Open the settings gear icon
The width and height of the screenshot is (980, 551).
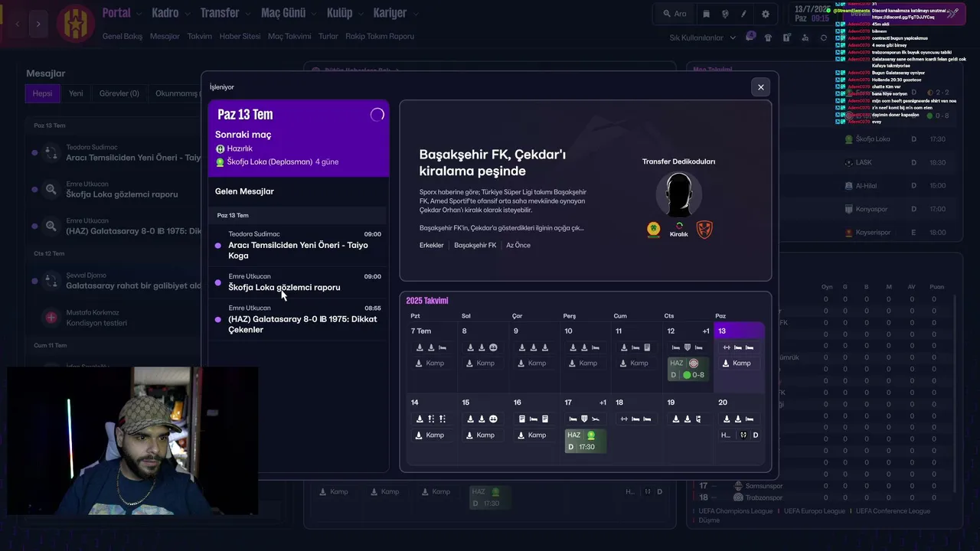766,14
